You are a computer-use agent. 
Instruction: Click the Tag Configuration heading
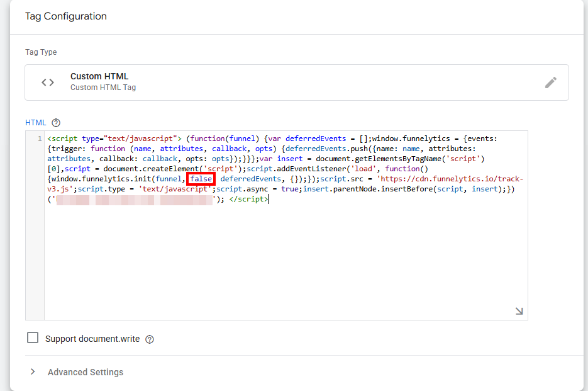coord(66,16)
